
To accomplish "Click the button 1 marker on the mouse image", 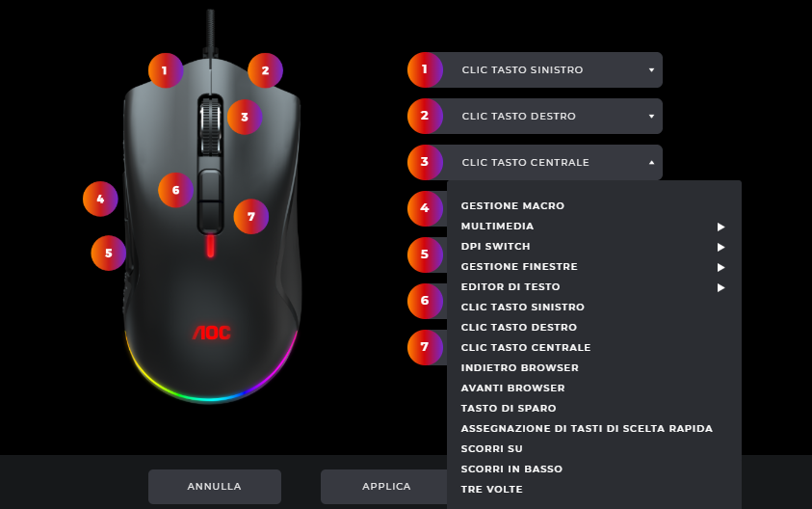I will click(166, 70).
